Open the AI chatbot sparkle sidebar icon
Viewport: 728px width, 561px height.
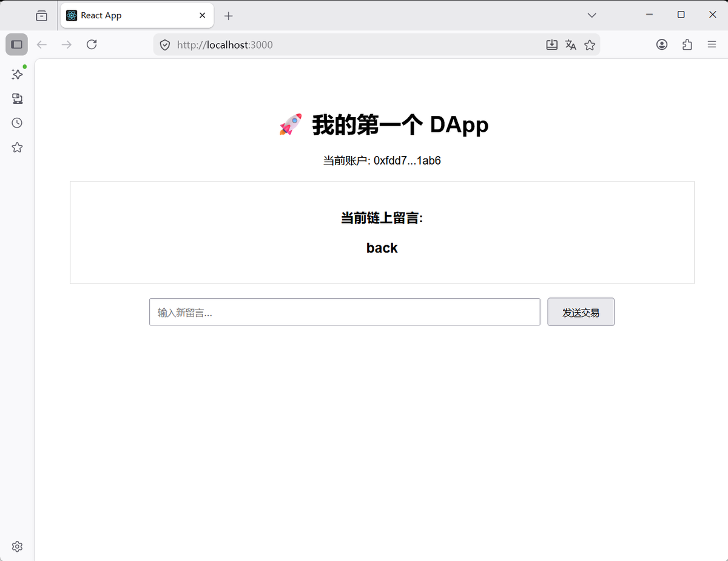coord(18,74)
